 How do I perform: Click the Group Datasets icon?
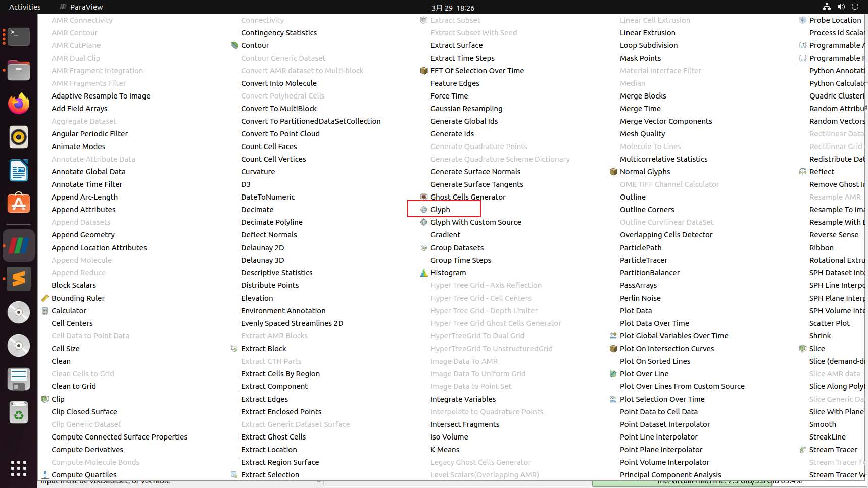(x=424, y=248)
